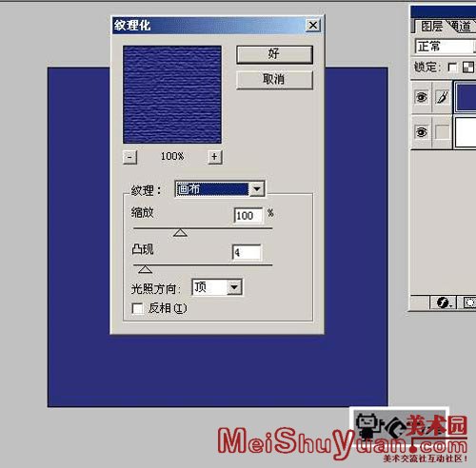476x468 pixels.
Task: Click the 好 (OK) button
Action: point(274,54)
